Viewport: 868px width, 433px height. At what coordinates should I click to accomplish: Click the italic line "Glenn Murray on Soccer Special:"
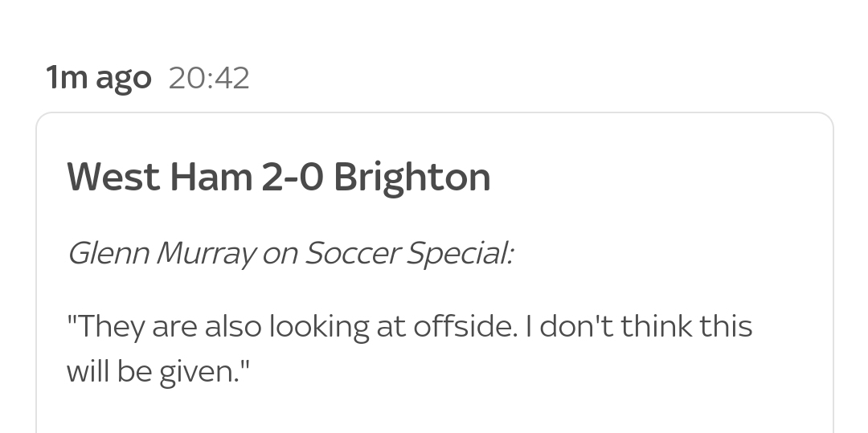pos(291,254)
